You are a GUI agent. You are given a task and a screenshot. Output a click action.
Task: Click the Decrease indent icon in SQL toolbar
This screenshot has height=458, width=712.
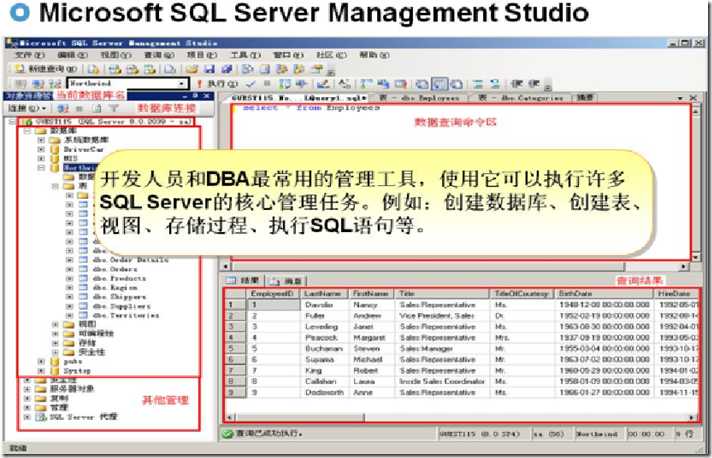click(x=517, y=84)
